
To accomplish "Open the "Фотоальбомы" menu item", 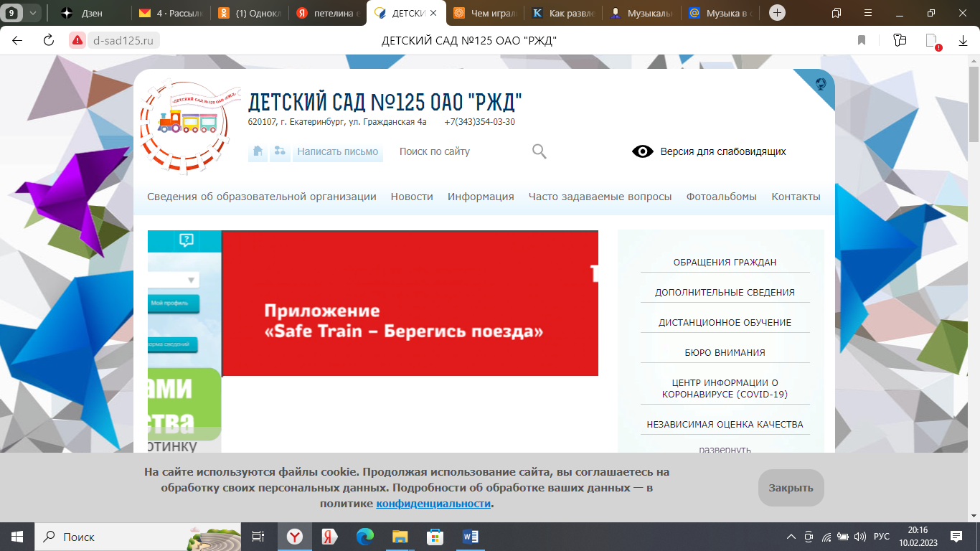I will [x=721, y=197].
